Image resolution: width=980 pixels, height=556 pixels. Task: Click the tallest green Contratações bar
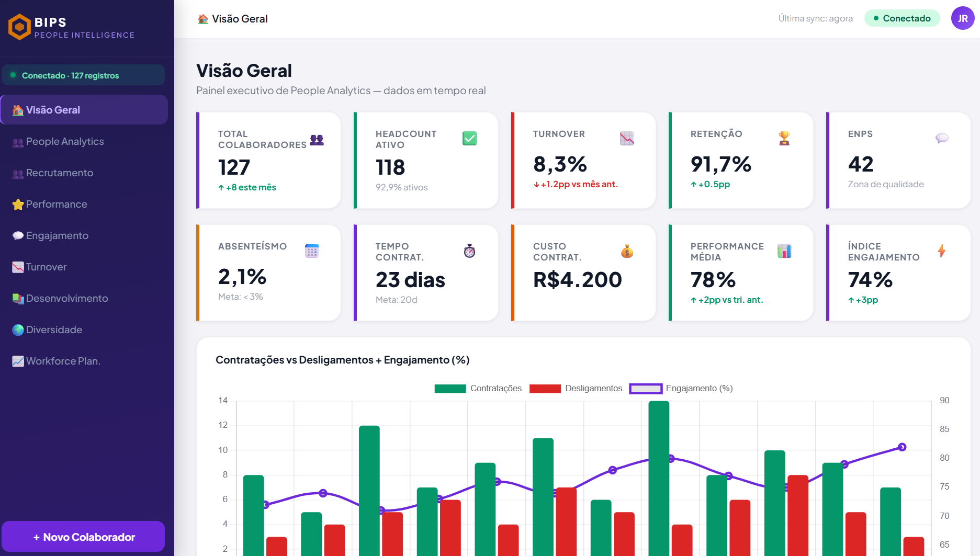point(659,478)
